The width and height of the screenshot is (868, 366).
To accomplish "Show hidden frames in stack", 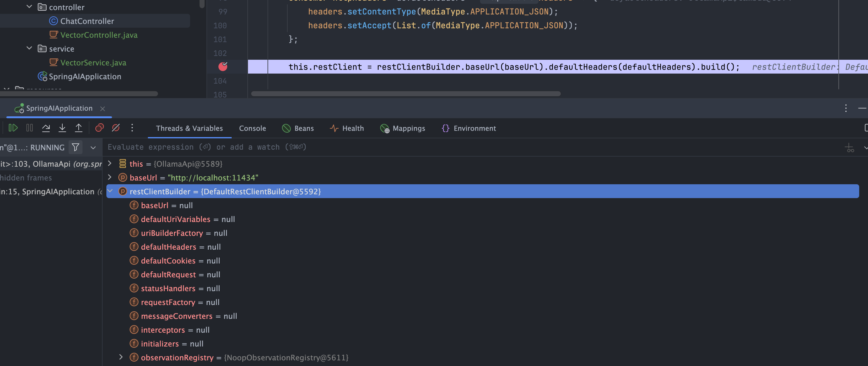I will (26, 177).
